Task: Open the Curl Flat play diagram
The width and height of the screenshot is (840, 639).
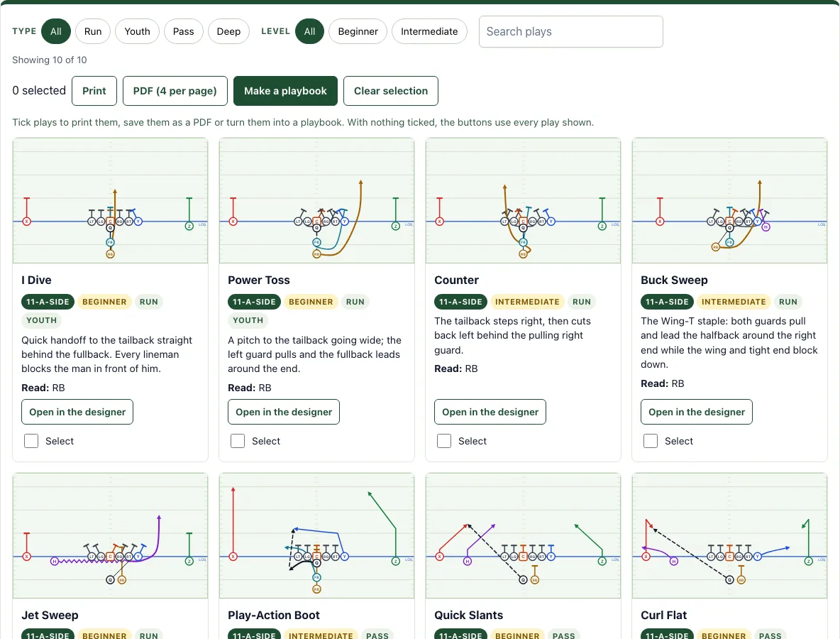Action: click(729, 535)
